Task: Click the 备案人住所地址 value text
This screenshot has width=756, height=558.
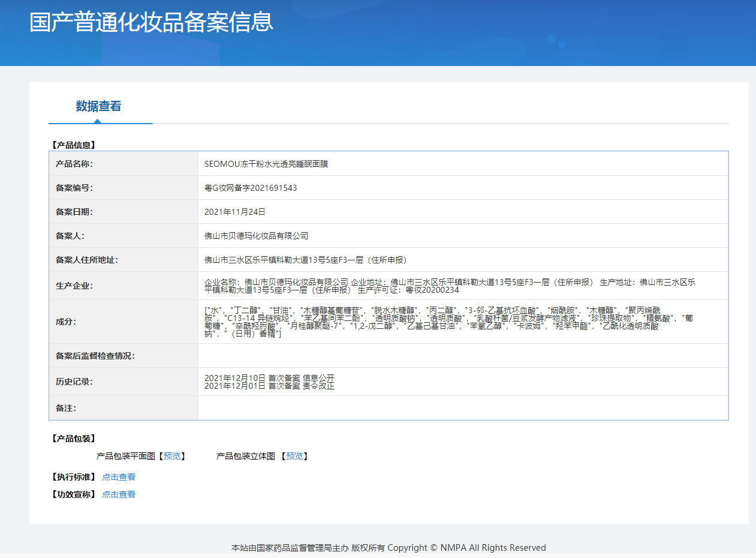Action: (306, 260)
